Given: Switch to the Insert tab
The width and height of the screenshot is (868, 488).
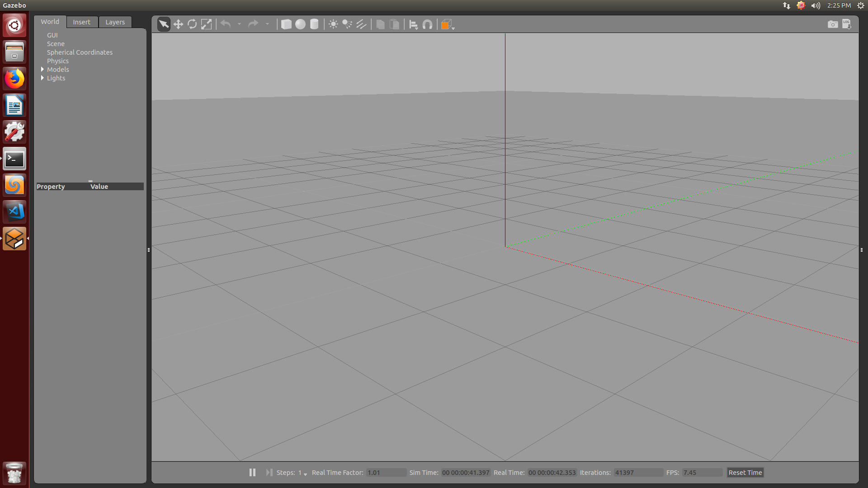Looking at the screenshot, I should point(81,22).
